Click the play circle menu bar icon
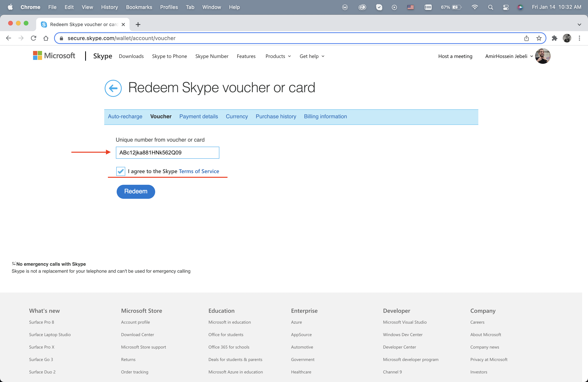 coord(394,7)
